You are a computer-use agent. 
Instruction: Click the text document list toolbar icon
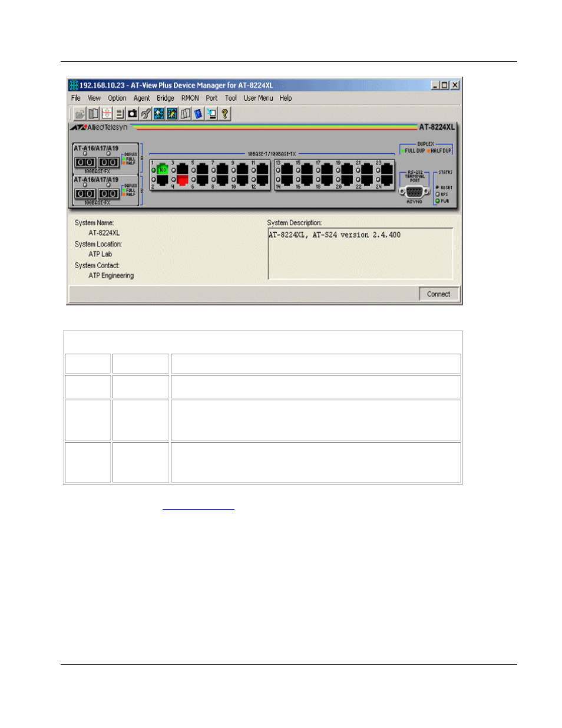[120, 114]
